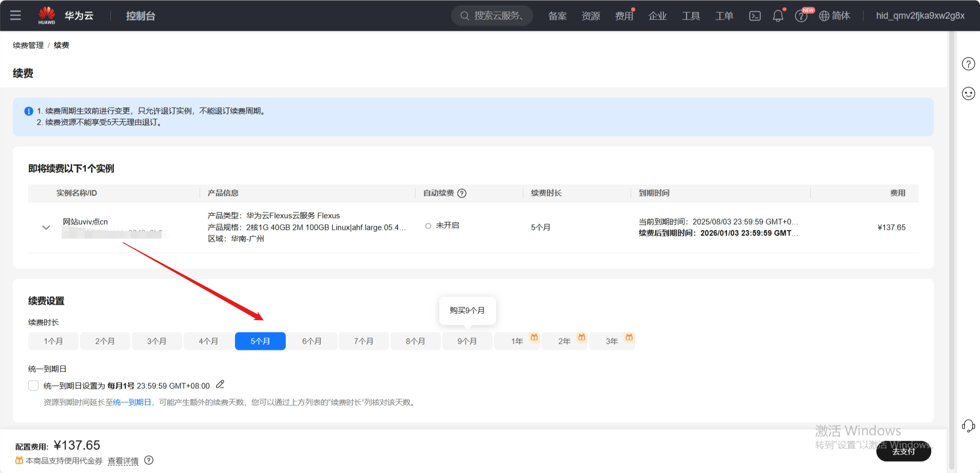
Task: Expand the 网站uviv点cn instance row
Action: click(46, 227)
